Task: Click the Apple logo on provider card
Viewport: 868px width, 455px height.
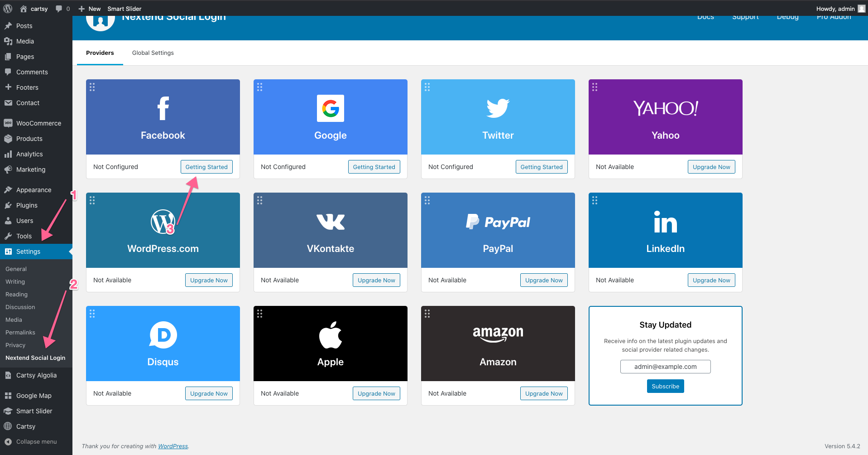Action: pos(331,335)
